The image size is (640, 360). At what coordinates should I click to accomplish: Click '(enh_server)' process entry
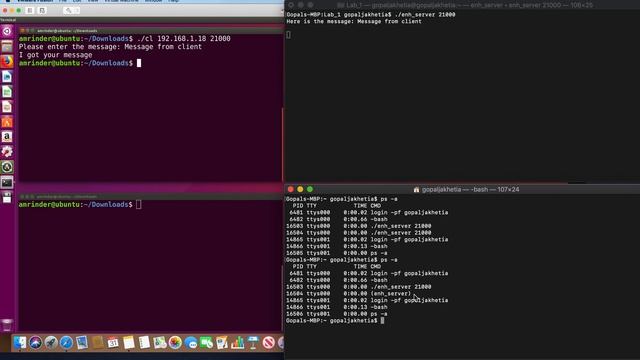click(391, 293)
